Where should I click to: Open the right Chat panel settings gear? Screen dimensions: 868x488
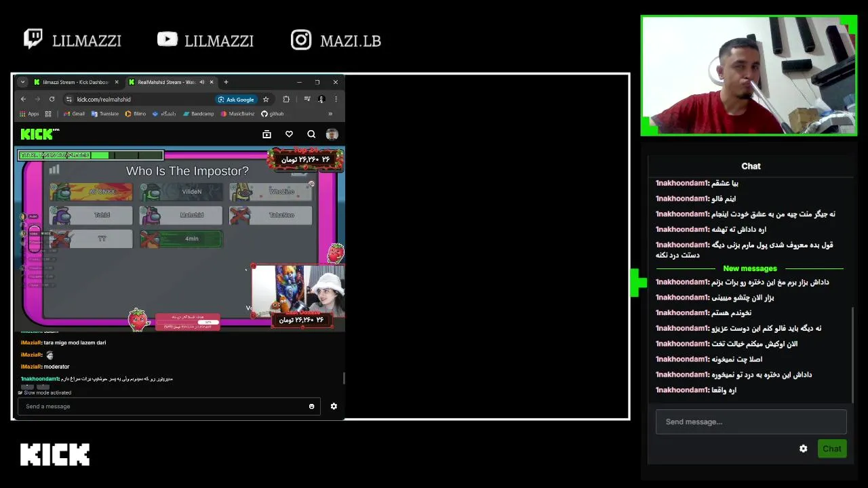(804, 449)
